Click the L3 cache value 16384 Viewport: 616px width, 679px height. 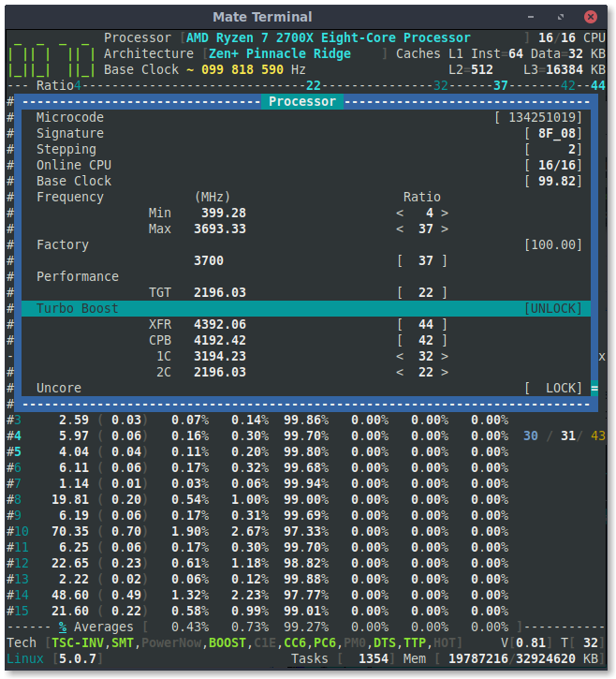pyautogui.click(x=565, y=69)
